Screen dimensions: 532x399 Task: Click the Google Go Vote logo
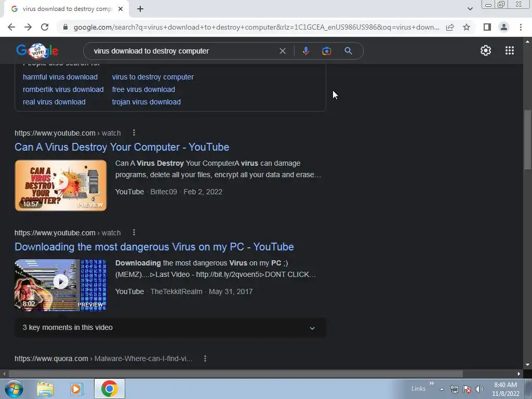coord(37,51)
